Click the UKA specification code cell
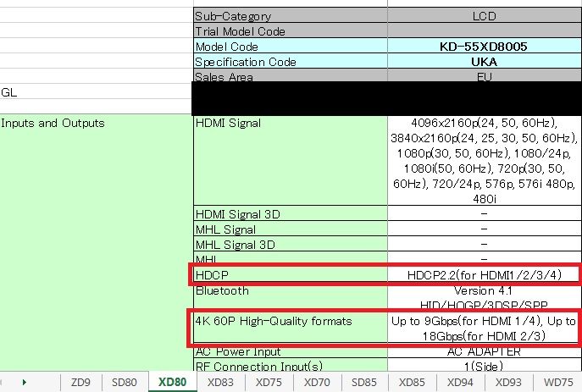The image size is (582, 392). (x=484, y=62)
